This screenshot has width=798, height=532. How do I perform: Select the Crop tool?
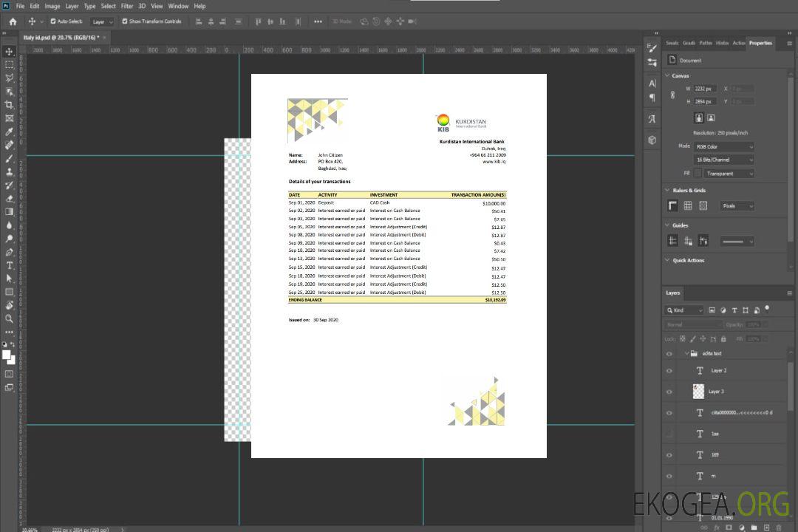click(10, 105)
